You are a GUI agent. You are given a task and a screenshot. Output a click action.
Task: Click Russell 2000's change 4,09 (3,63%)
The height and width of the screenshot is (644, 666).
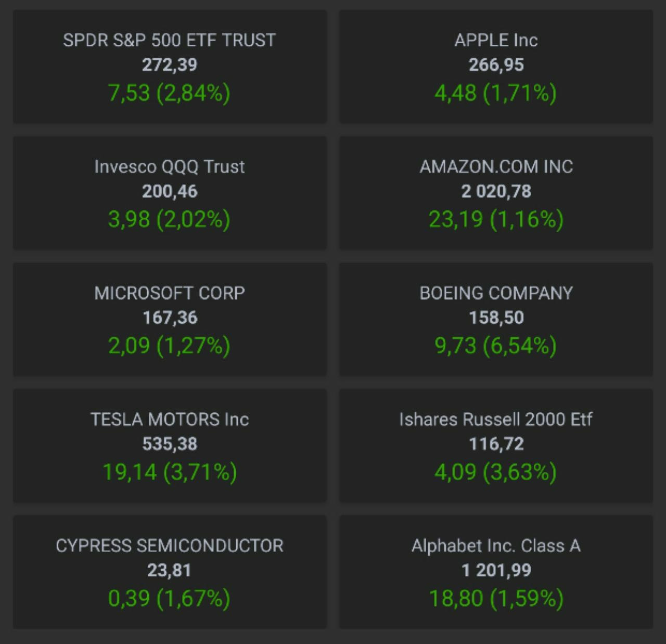(x=496, y=472)
